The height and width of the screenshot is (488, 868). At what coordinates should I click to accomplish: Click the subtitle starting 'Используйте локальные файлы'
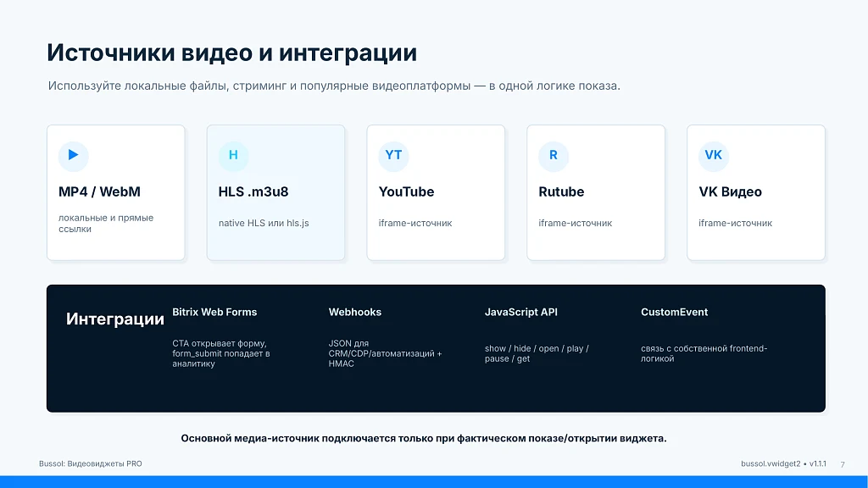334,86
